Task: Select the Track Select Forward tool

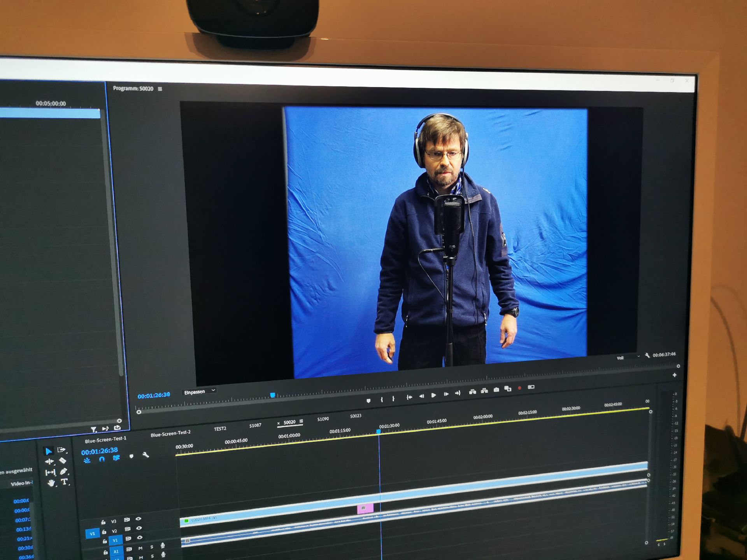Action: pyautogui.click(x=61, y=450)
